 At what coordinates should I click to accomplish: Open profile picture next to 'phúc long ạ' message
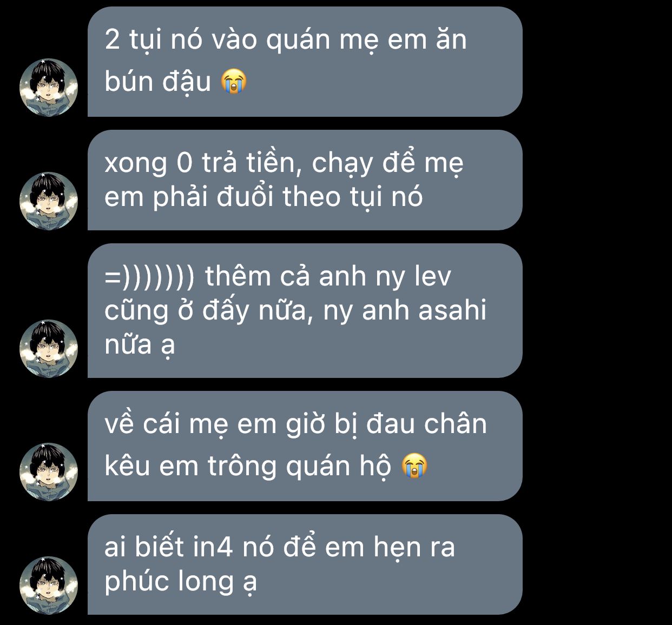(49, 585)
